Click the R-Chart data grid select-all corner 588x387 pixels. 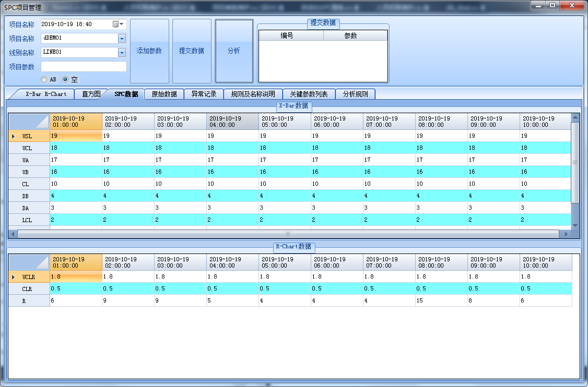pos(29,262)
